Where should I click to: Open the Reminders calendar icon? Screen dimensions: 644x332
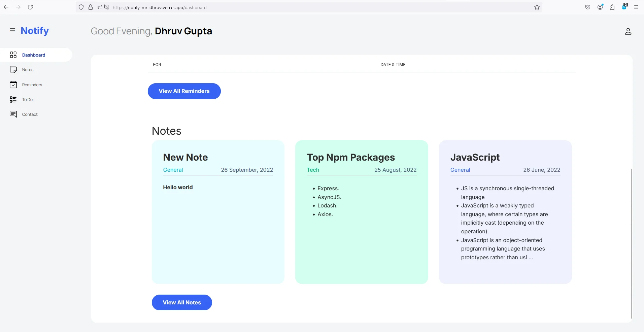coord(13,85)
